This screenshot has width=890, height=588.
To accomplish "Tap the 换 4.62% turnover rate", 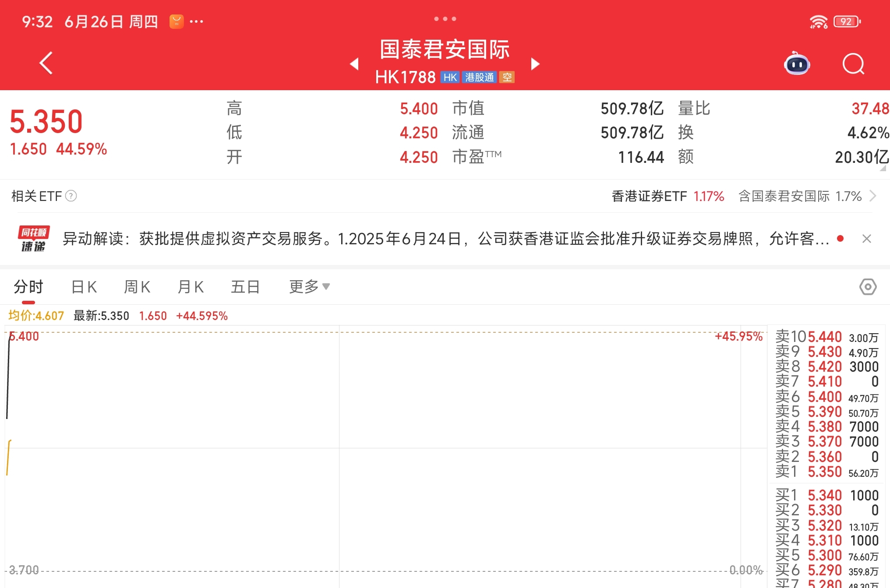I will [x=868, y=133].
